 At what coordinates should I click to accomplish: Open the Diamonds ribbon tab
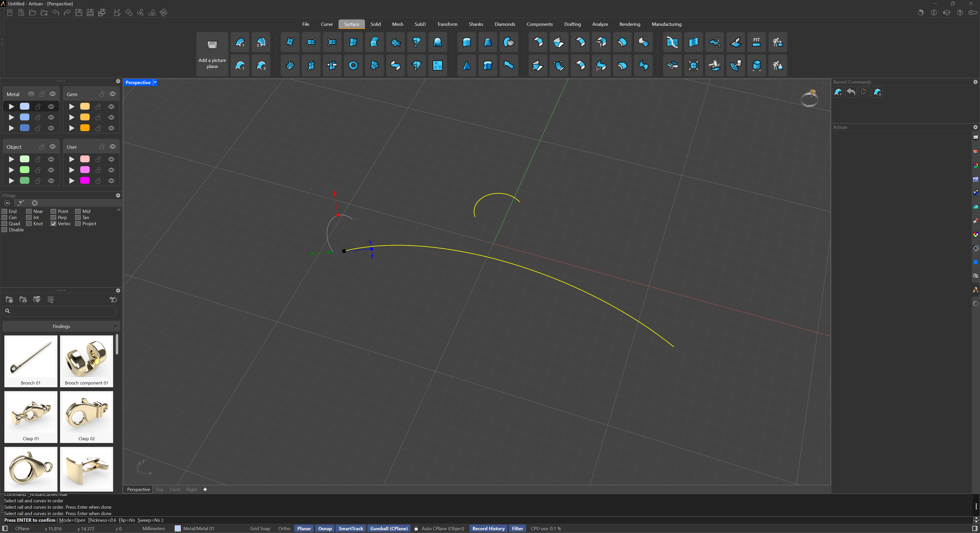tap(504, 24)
